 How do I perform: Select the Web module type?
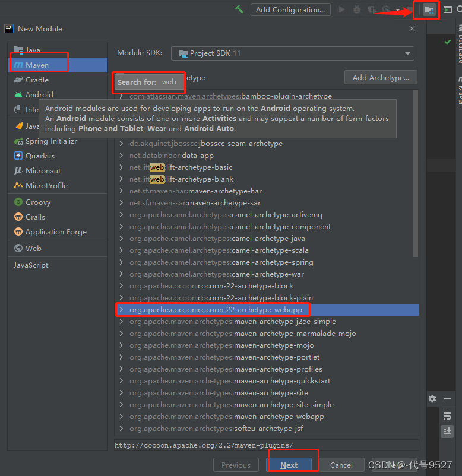(x=58, y=248)
